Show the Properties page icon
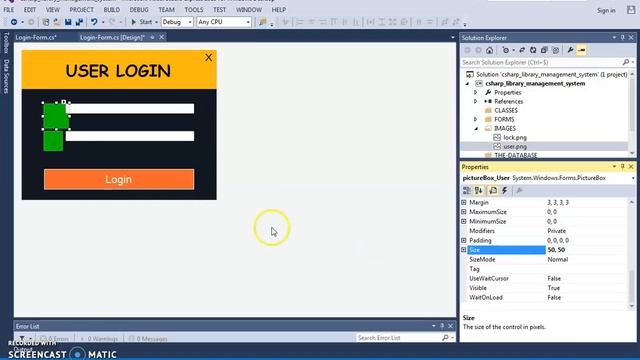The height and width of the screenshot is (360, 640). (x=493, y=191)
